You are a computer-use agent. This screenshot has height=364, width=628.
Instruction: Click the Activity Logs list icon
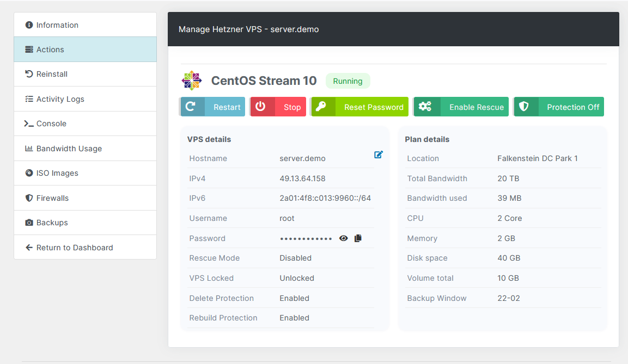[x=29, y=99]
